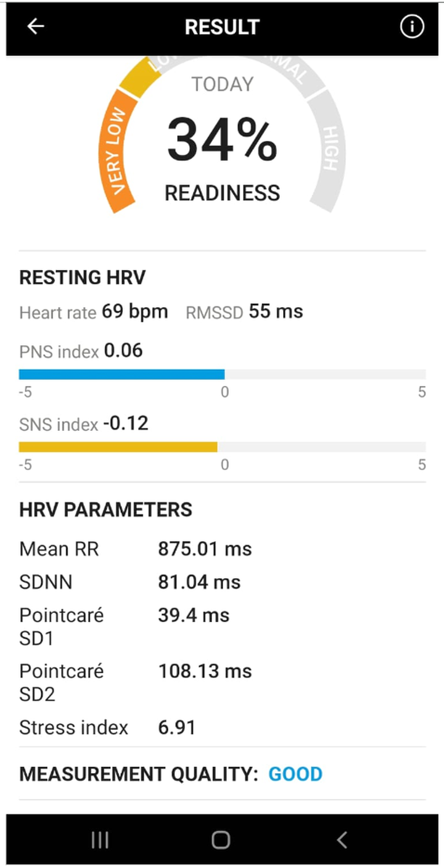Open the info icon in header

pos(412,27)
